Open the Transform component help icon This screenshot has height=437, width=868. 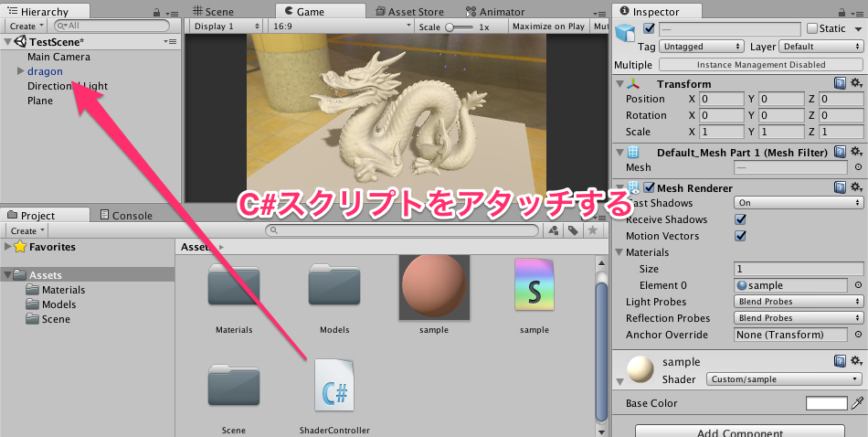[x=840, y=83]
